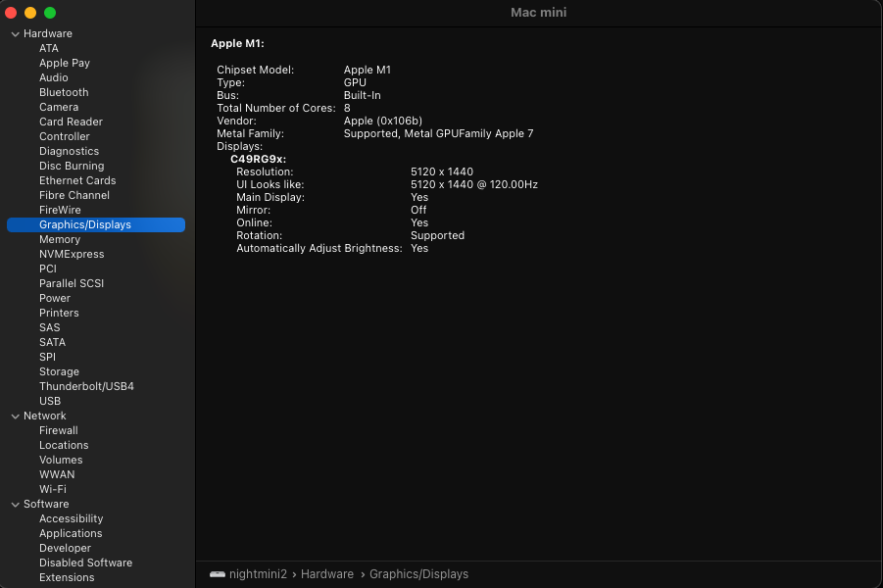Open Disc Burning information
This screenshot has width=883, height=588.
[72, 166]
